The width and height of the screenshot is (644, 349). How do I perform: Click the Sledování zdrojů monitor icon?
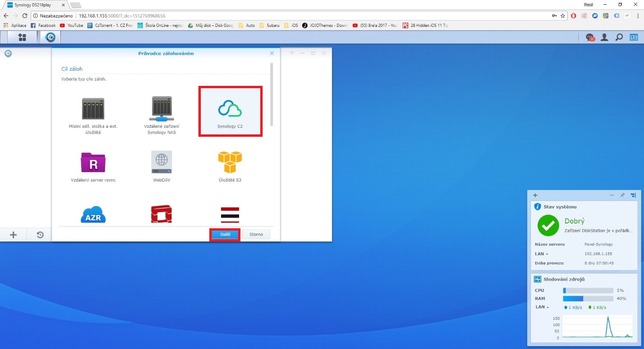[537, 279]
